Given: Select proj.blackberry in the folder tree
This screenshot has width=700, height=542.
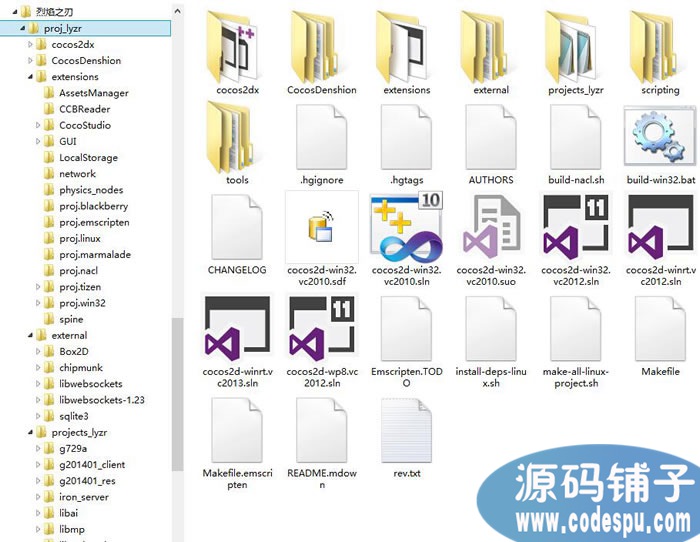Looking at the screenshot, I should coord(94,206).
